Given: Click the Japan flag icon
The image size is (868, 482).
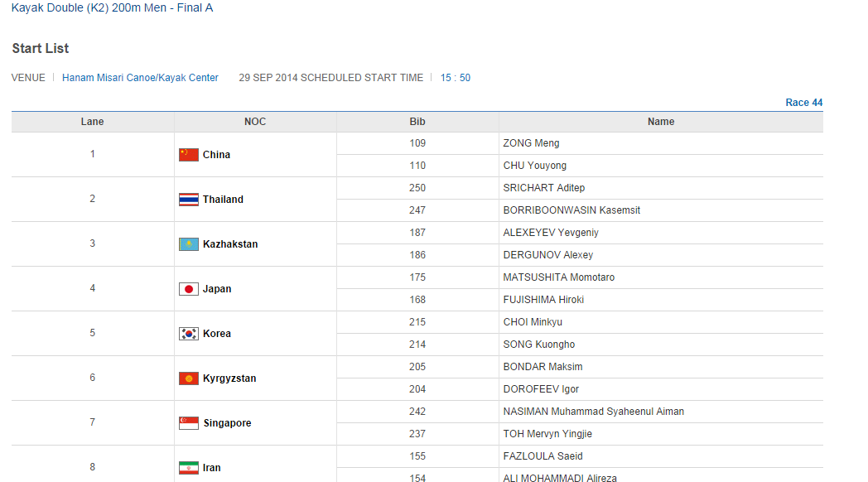Looking at the screenshot, I should click(189, 289).
